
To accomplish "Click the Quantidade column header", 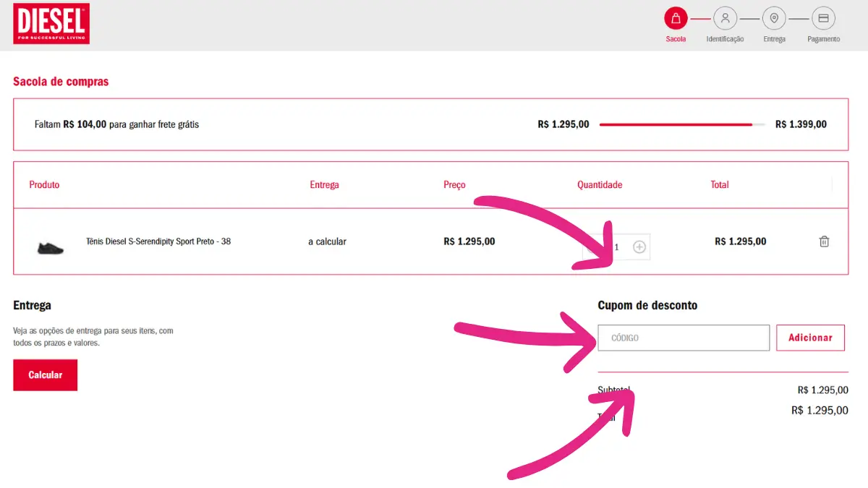I will [600, 185].
